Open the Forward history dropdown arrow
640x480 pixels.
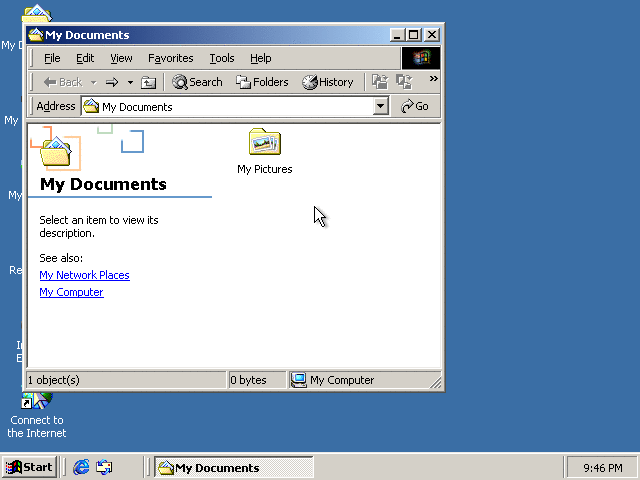pos(130,82)
